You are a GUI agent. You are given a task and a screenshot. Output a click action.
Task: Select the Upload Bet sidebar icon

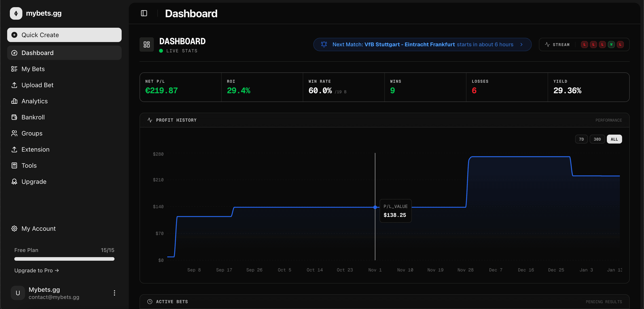[15, 85]
